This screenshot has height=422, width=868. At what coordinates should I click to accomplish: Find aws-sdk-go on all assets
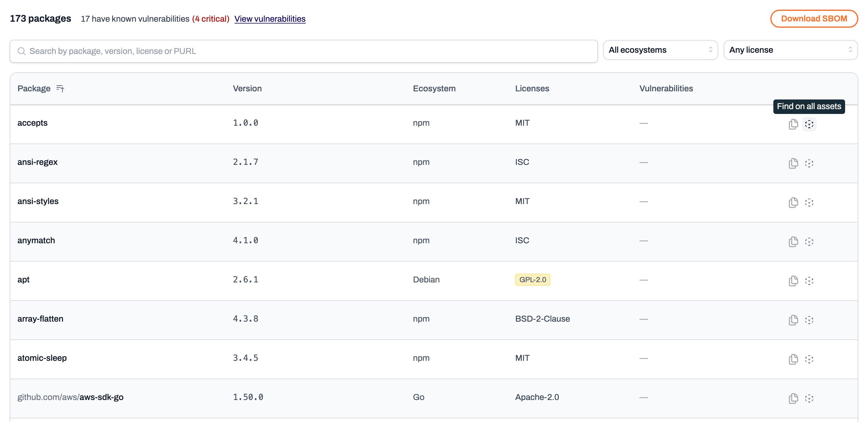(x=809, y=398)
